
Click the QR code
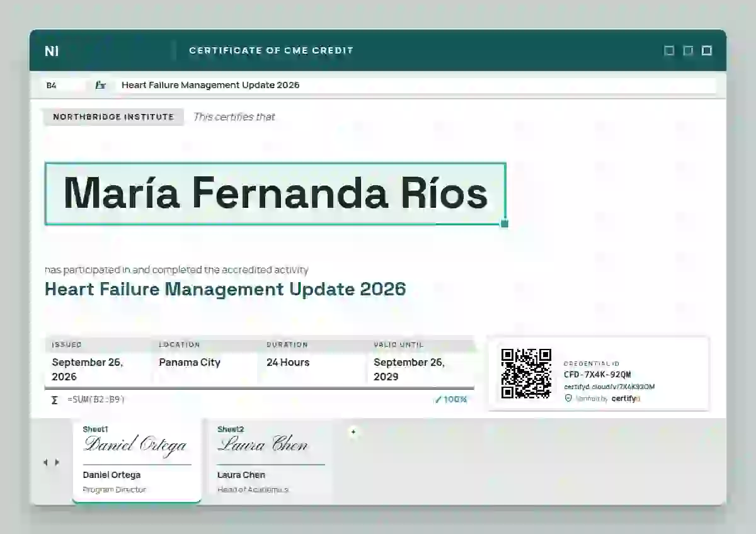click(526, 373)
